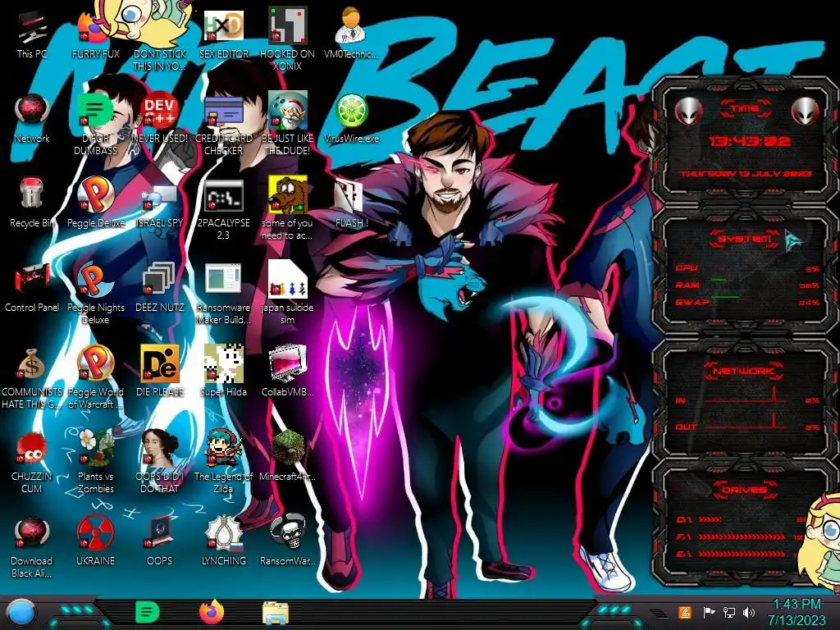Click the NETWORK header on the widget
This screenshot has width=840, height=630.
[x=743, y=370]
